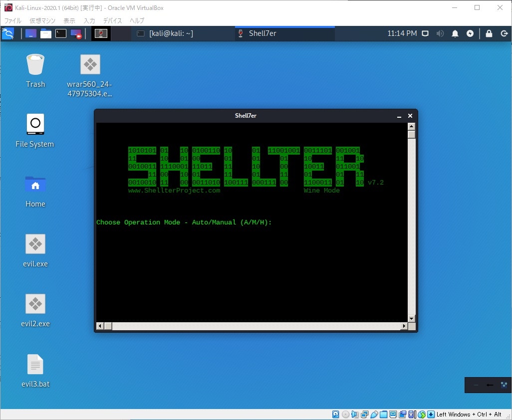Click the VirtualBox network status icon
Screen dimensions: 512x420
[364, 415]
